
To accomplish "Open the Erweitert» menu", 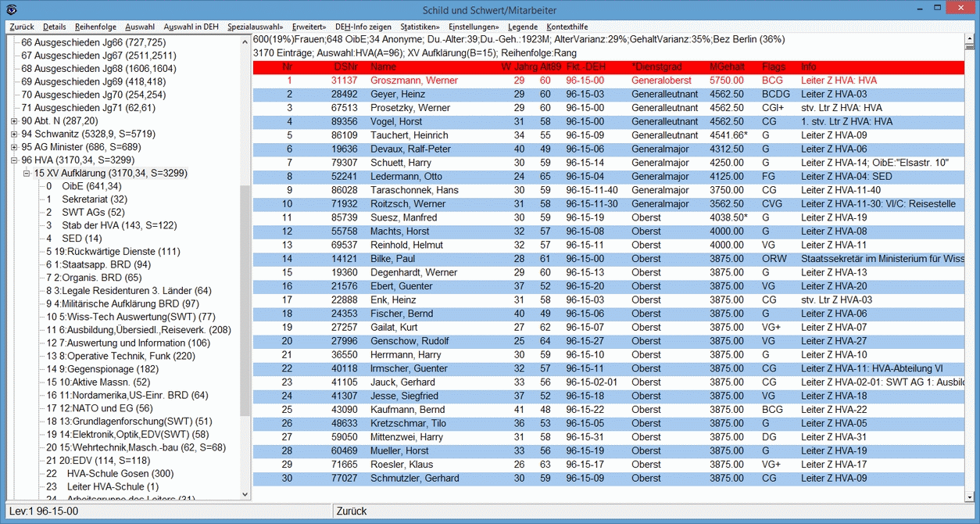I will tap(309, 27).
